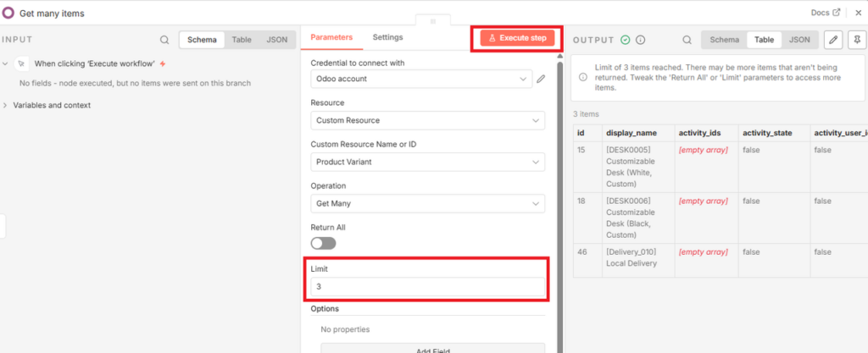
Task: Open the Settings tab
Action: pyautogui.click(x=387, y=37)
